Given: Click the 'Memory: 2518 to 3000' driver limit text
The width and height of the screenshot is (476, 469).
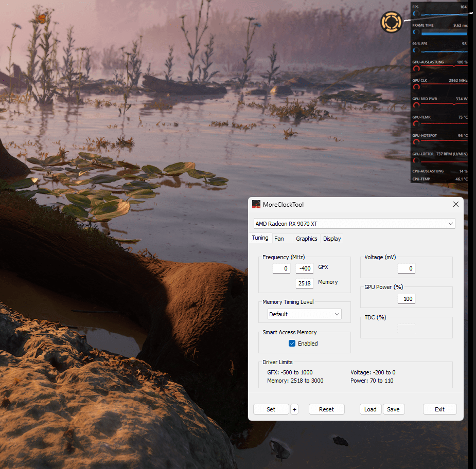Looking at the screenshot, I should 295,381.
